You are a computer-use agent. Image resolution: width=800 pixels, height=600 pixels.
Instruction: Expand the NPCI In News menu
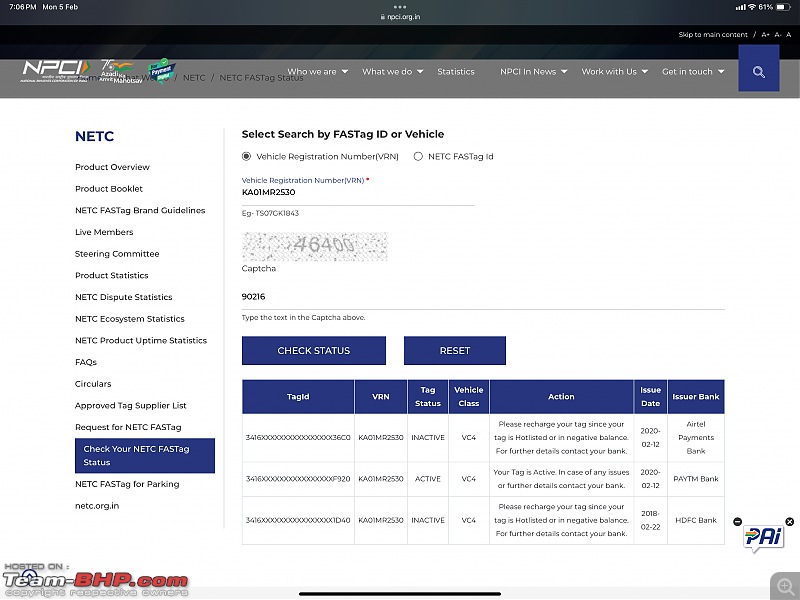coord(534,71)
